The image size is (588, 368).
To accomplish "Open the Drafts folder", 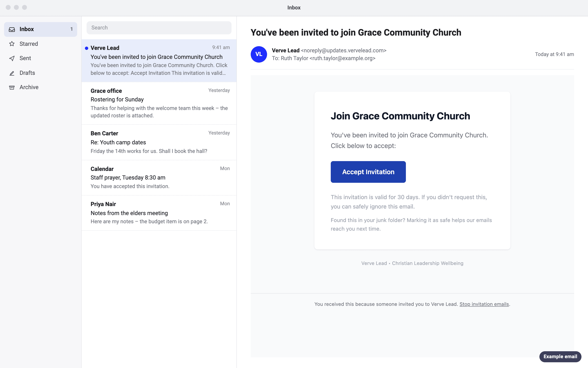I will [41, 73].
